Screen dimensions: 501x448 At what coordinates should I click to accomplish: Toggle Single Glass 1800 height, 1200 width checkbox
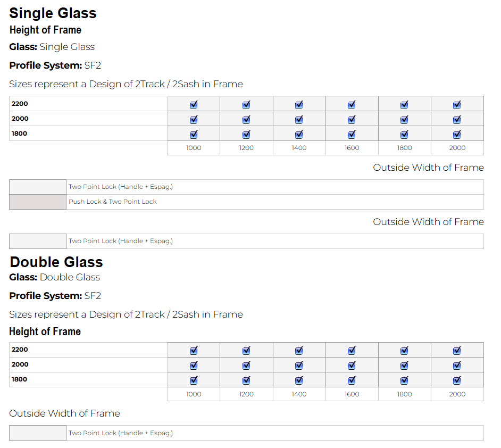(x=246, y=134)
